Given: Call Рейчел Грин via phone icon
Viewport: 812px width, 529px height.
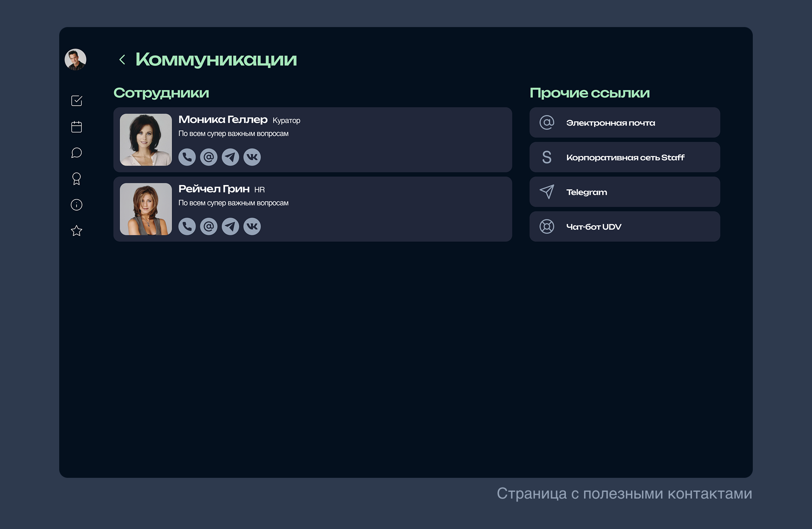Looking at the screenshot, I should click(x=187, y=226).
